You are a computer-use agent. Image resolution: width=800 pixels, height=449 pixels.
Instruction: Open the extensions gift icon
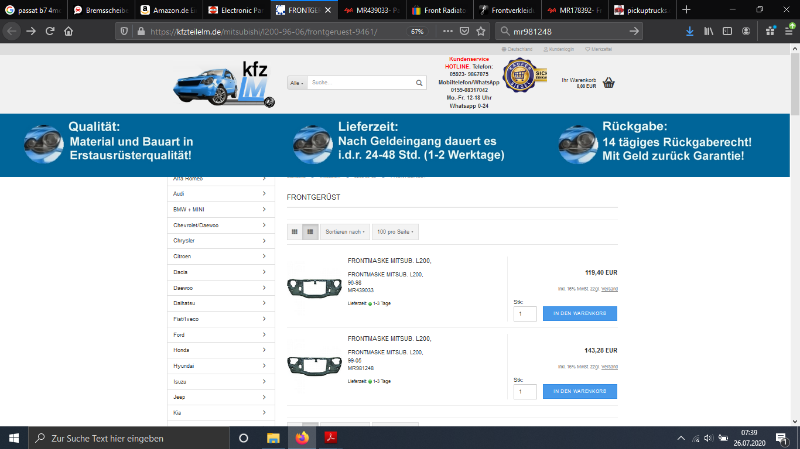(770, 32)
